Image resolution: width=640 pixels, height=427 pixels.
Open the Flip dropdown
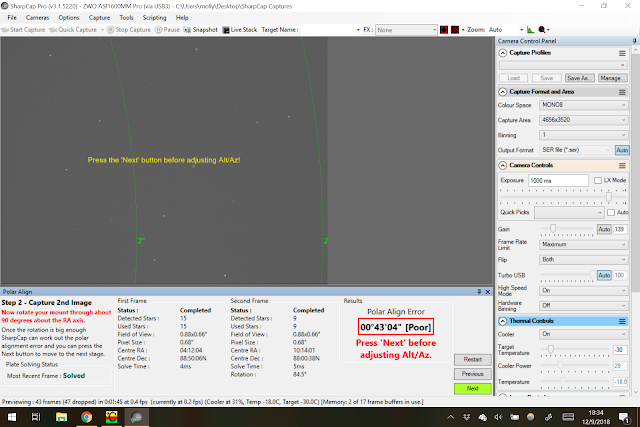(x=583, y=260)
